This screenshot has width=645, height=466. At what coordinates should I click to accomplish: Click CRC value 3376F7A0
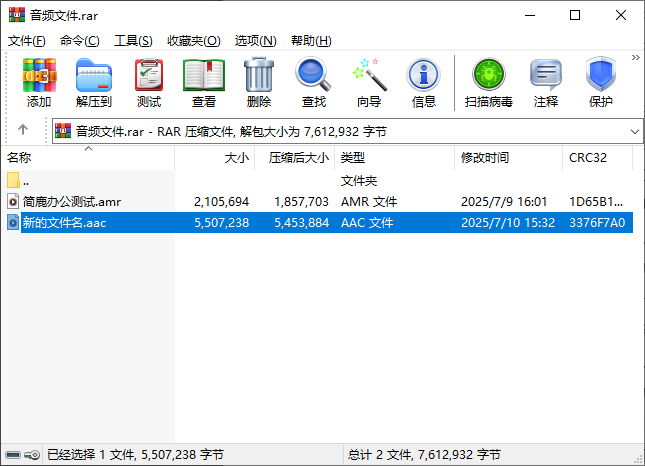597,223
